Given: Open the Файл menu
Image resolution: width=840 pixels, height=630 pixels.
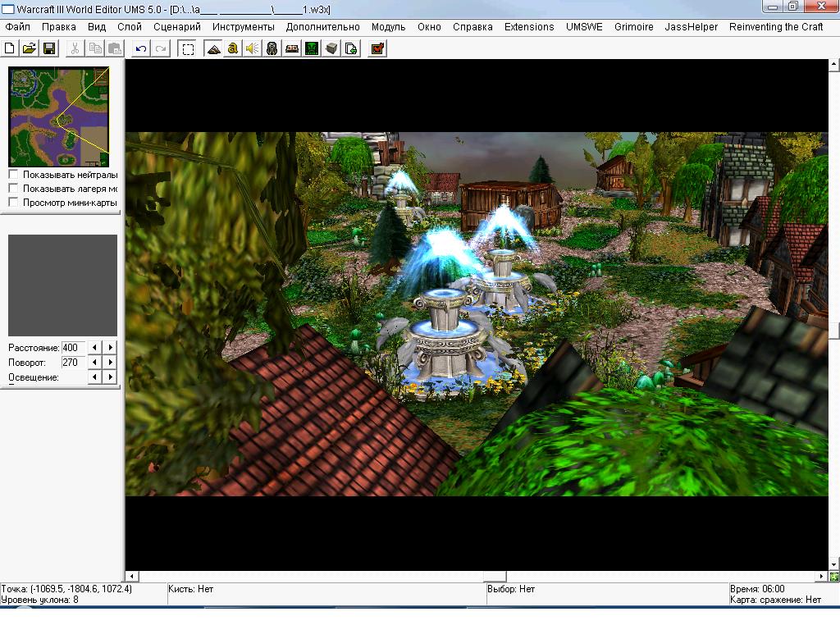Looking at the screenshot, I should (x=18, y=27).
